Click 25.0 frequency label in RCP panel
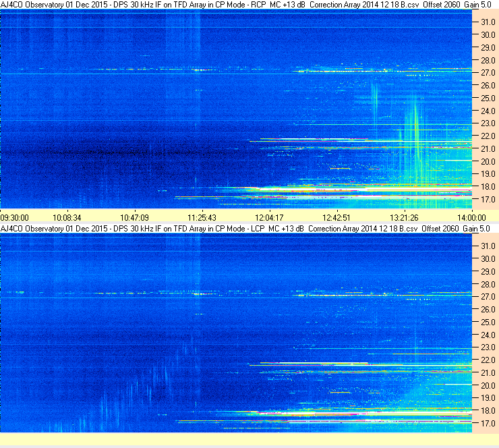 488,99
